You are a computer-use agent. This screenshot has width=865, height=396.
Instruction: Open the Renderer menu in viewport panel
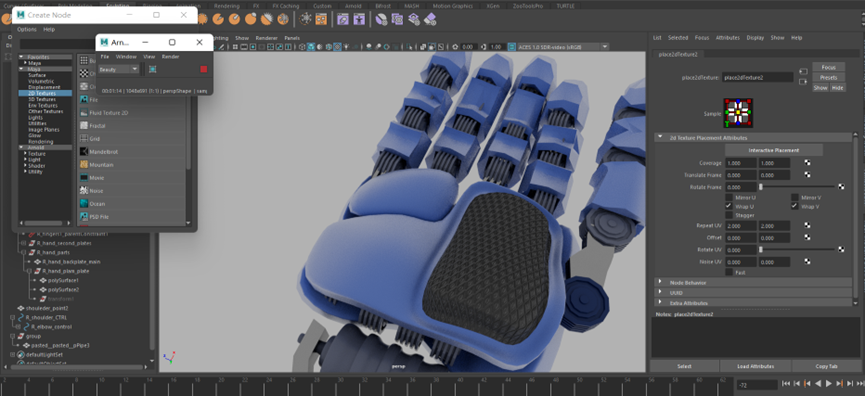click(x=266, y=38)
